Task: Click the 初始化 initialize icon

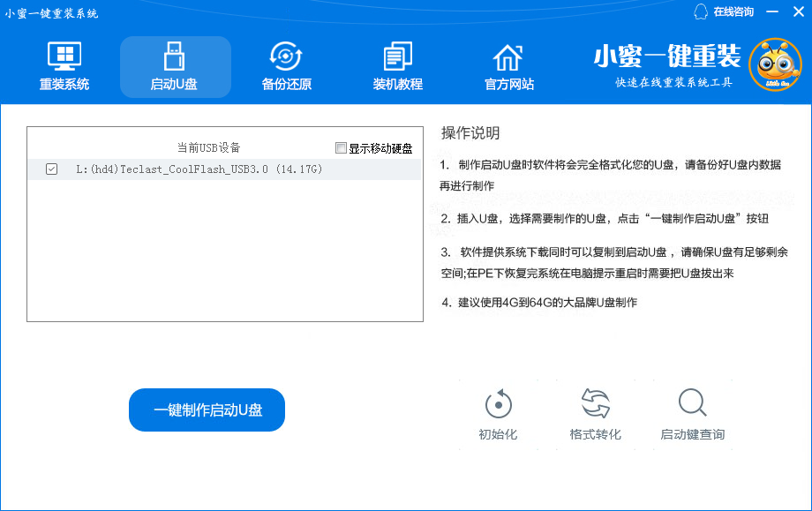Action: click(x=498, y=405)
